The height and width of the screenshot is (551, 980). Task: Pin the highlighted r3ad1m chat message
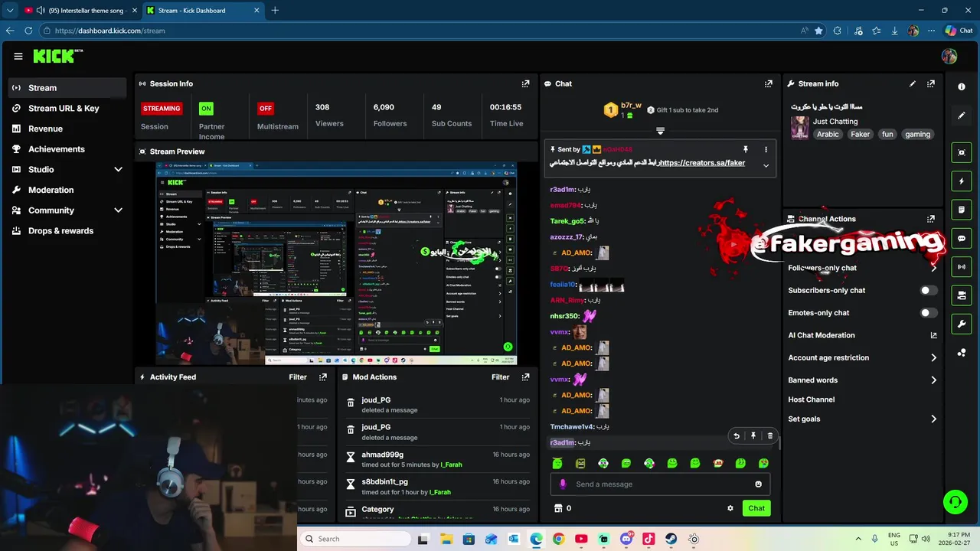coord(753,436)
